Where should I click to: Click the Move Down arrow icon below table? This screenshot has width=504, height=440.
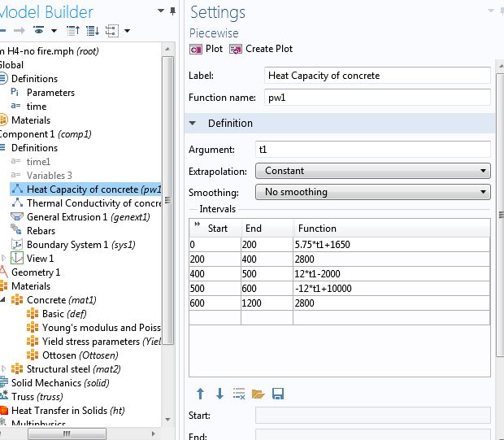(219, 394)
